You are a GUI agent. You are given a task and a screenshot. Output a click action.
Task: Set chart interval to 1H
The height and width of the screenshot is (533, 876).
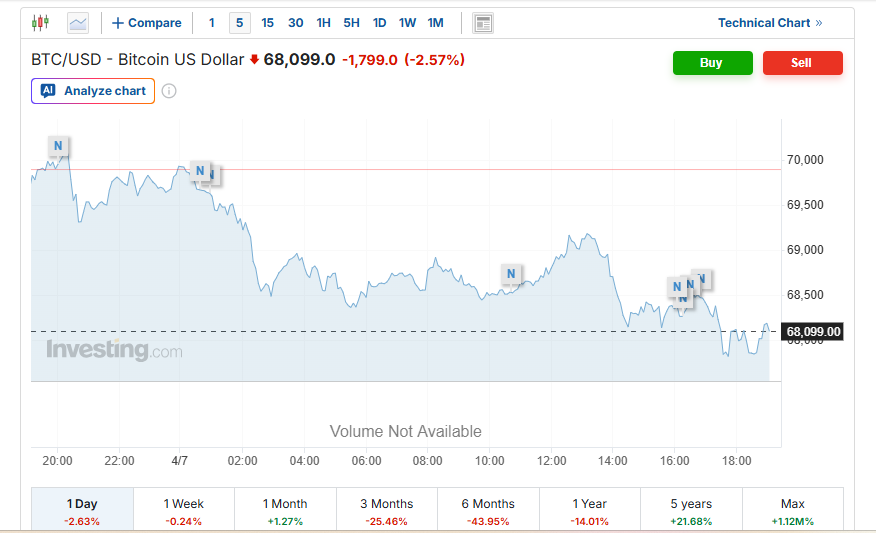coord(323,23)
